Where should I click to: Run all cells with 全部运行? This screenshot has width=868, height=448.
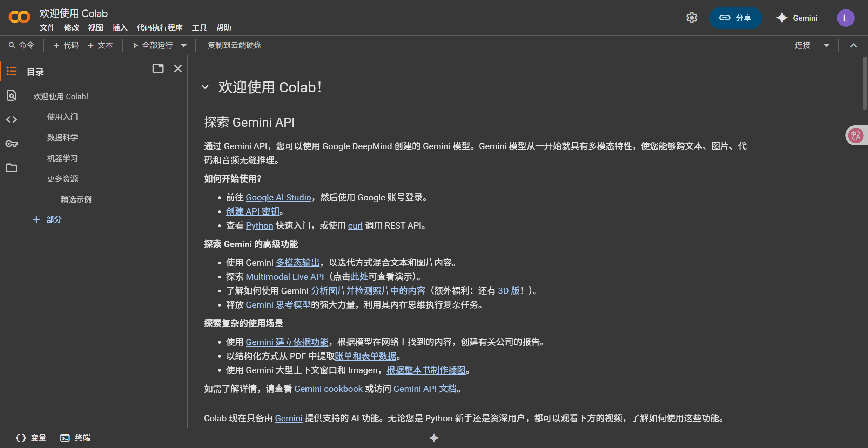tap(153, 45)
